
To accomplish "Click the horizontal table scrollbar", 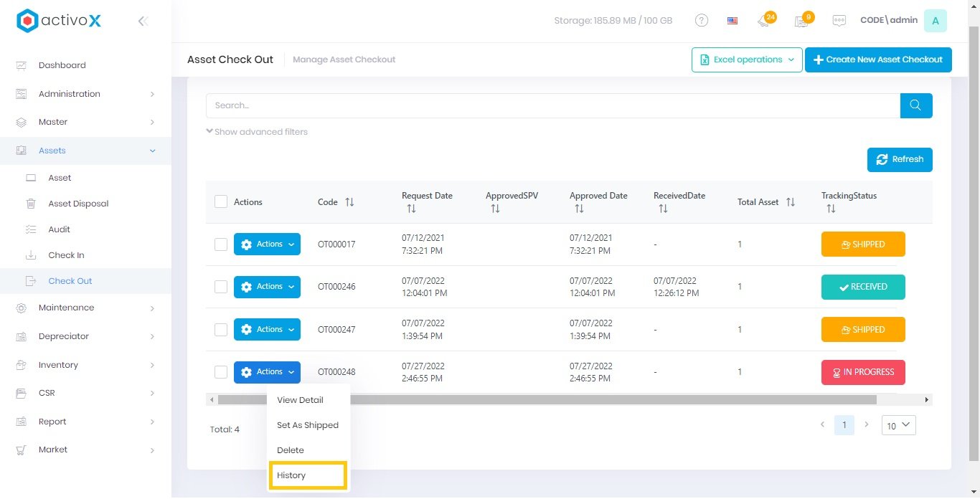I will click(x=547, y=400).
